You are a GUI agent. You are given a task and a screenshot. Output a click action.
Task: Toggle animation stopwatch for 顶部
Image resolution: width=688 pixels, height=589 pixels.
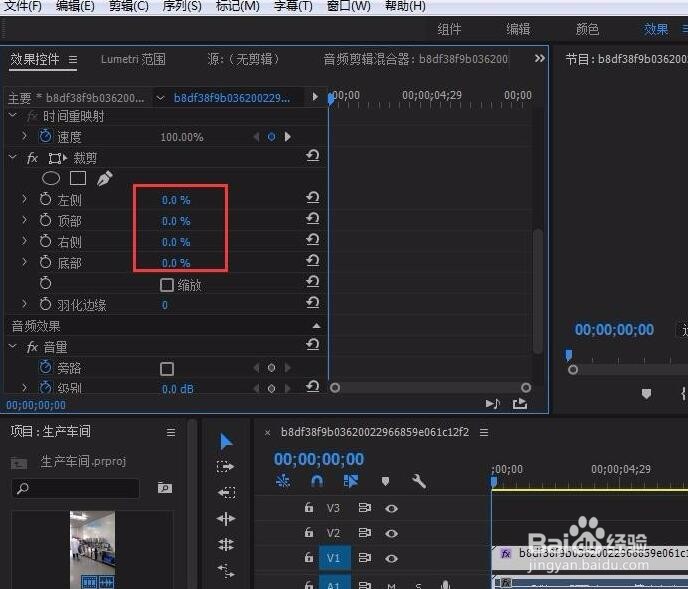pos(45,220)
